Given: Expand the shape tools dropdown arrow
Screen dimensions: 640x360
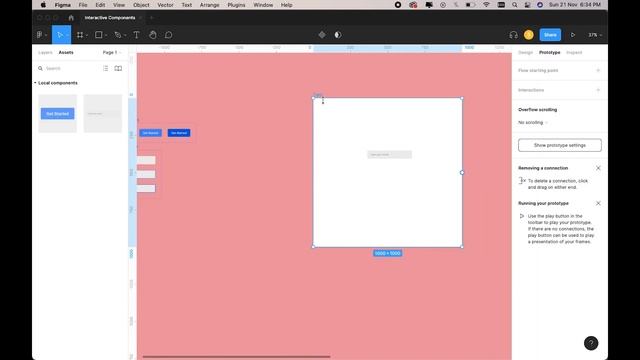Looking at the screenshot, I should [x=106, y=36].
